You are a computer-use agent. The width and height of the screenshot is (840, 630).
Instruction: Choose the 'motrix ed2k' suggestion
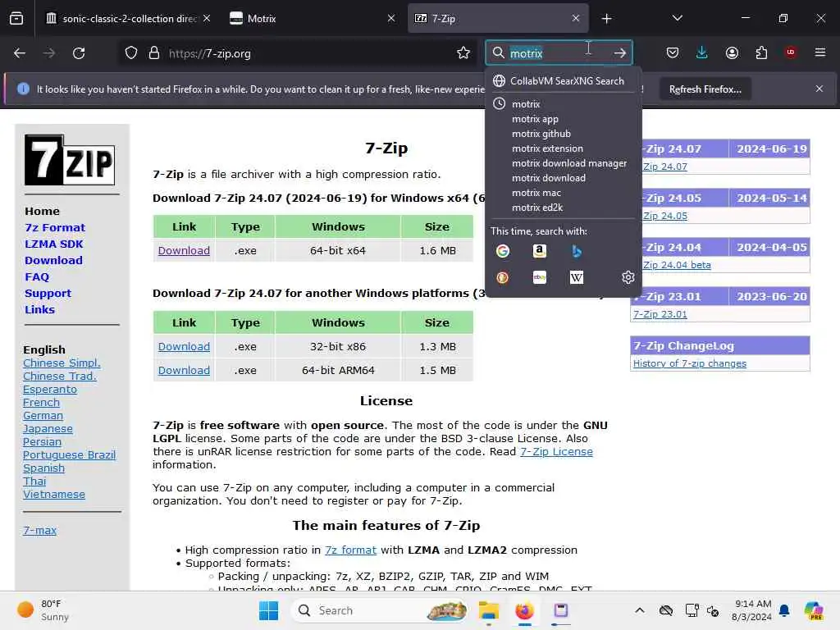point(536,208)
